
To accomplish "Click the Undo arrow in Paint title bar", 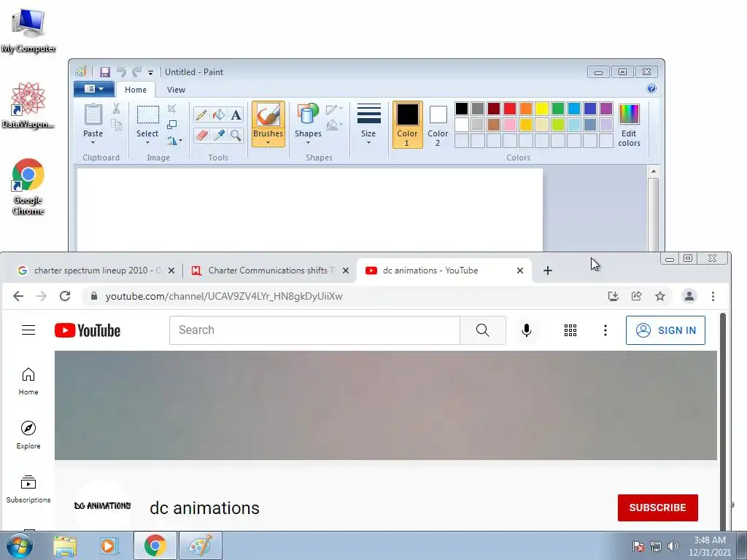I will pos(122,72).
